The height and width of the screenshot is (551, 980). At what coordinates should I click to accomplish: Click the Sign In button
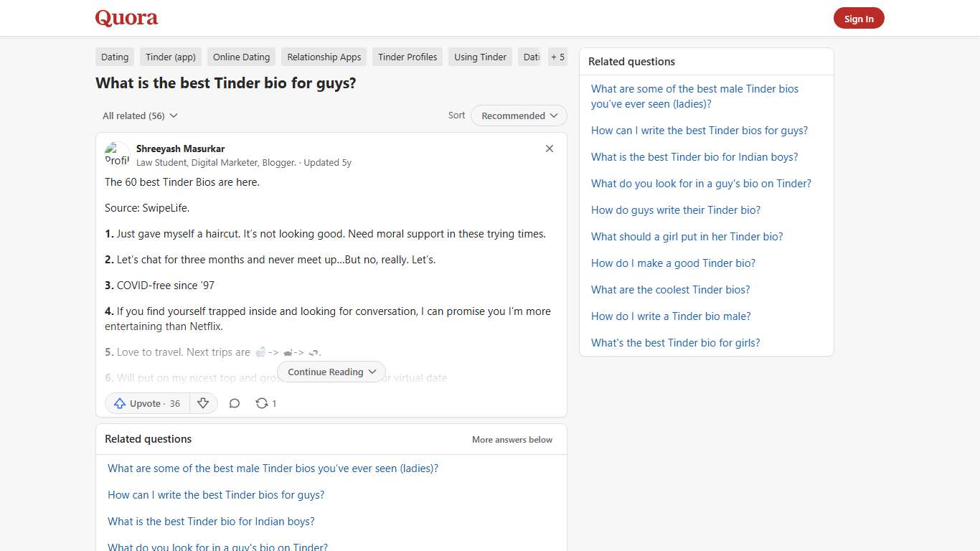pos(859,18)
